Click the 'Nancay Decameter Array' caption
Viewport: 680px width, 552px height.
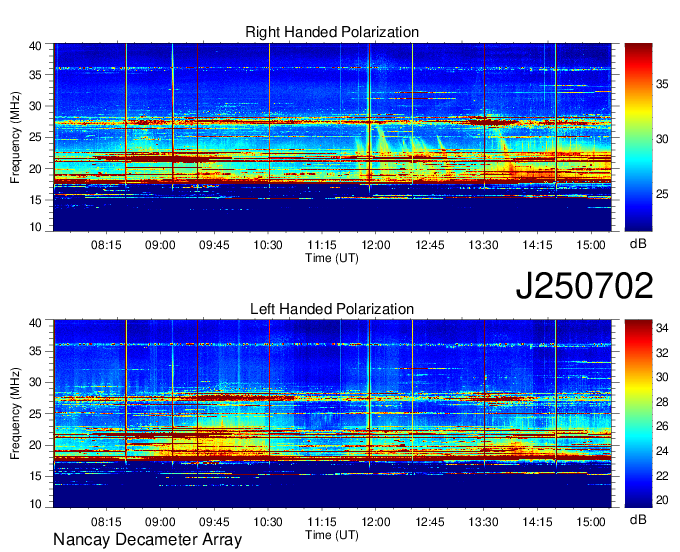147,540
